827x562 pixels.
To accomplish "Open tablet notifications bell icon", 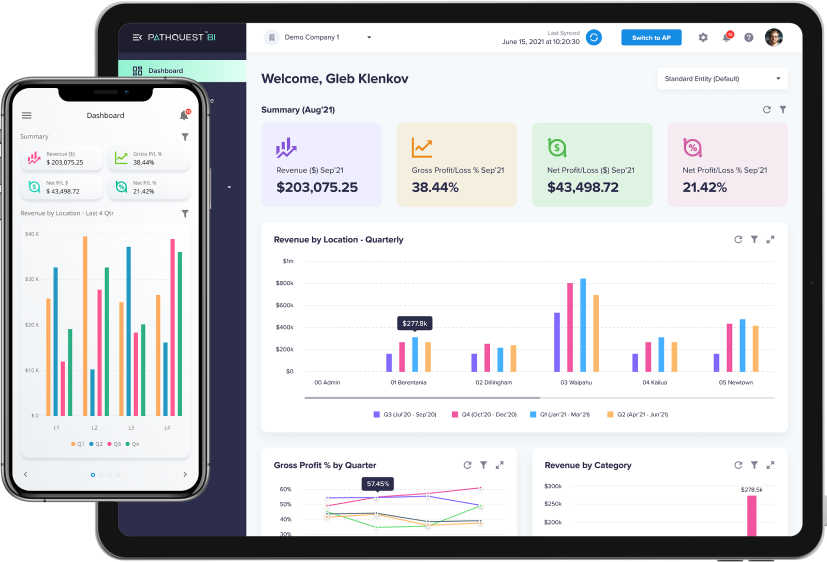I will [x=727, y=37].
